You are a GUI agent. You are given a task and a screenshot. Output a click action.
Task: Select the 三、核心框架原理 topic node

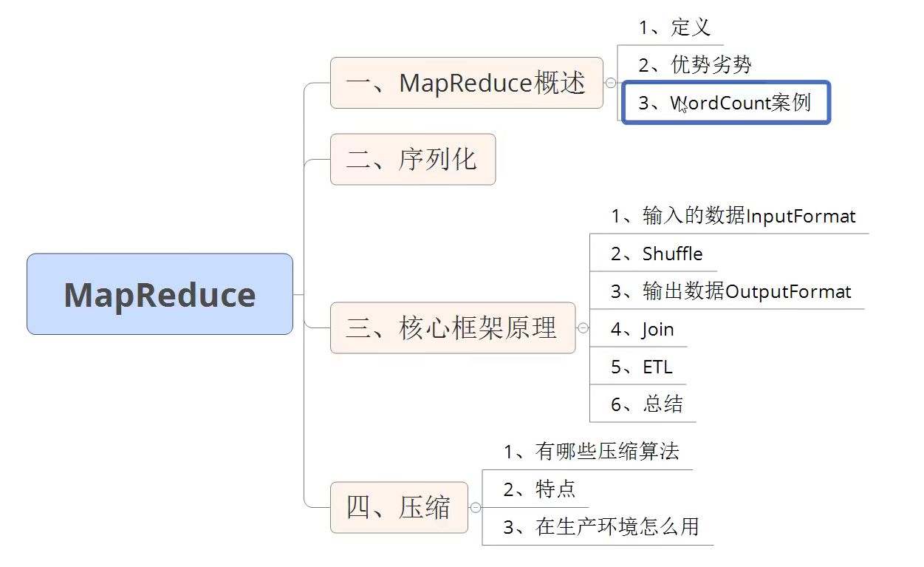tap(452, 327)
